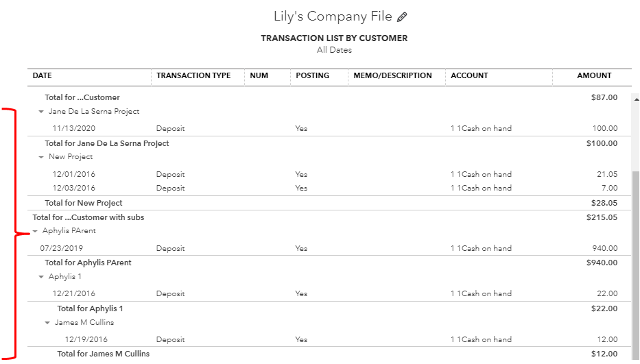Sort by the DATE column header
The height and width of the screenshot is (364, 640).
[42, 75]
